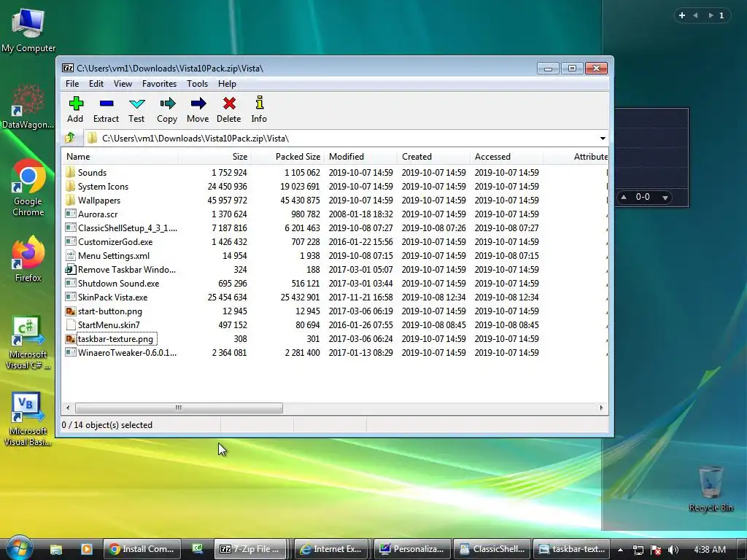The height and width of the screenshot is (560, 747).
Task: Sort by the Packed Size column header
Action: 287,157
